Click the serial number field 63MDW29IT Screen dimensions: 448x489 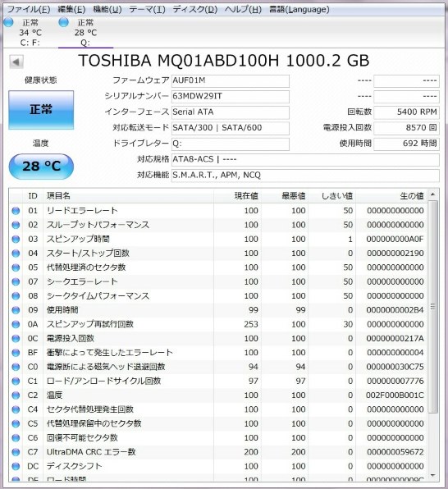(231, 96)
